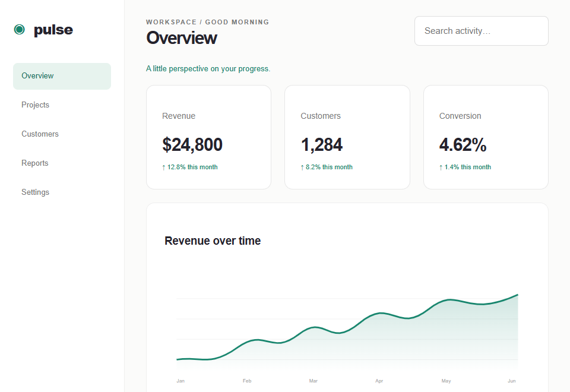Click the 12.8% this month indicator
This screenshot has width=570, height=392.
tap(190, 167)
